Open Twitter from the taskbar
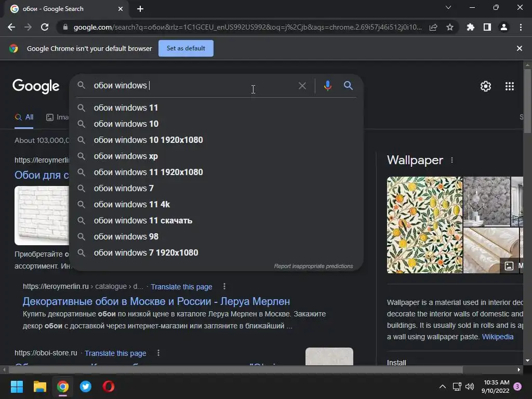Viewport: 532px width, 399px height. pyautogui.click(x=86, y=387)
